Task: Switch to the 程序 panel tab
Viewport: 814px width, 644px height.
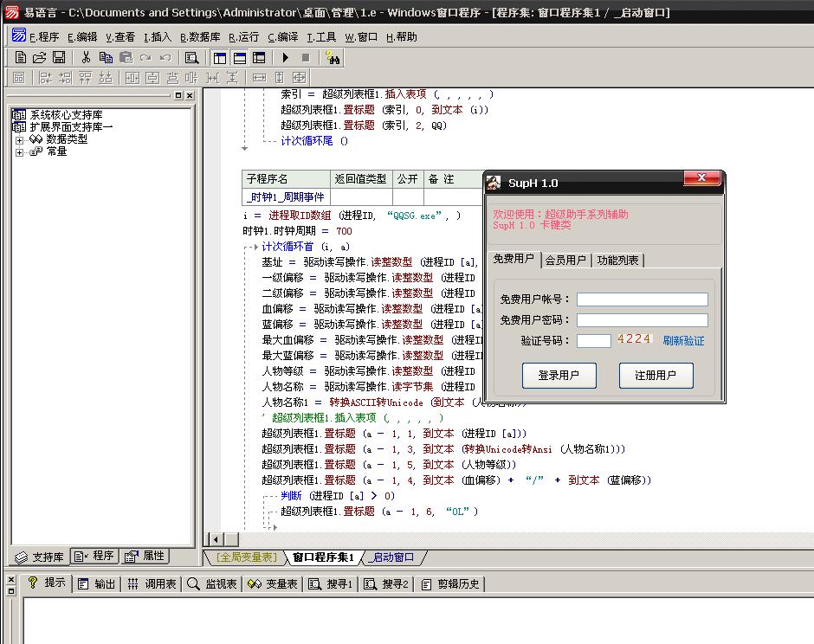Action: [x=94, y=557]
